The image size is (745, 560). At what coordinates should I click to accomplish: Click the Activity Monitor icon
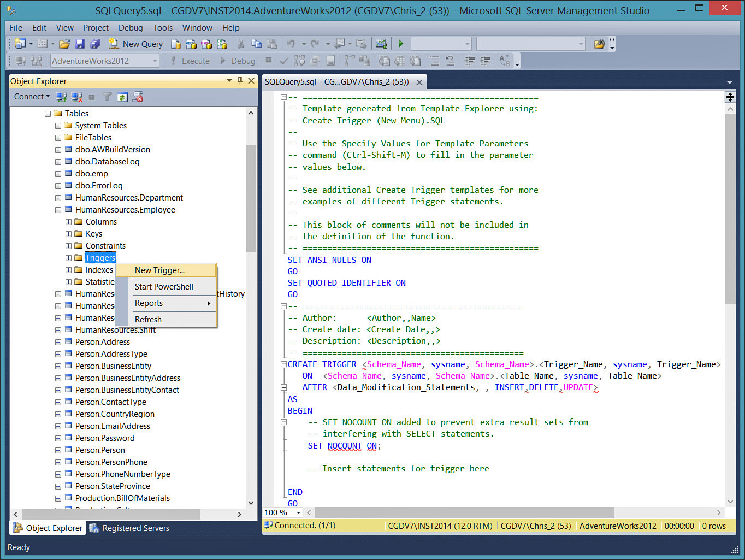pyautogui.click(x=381, y=44)
